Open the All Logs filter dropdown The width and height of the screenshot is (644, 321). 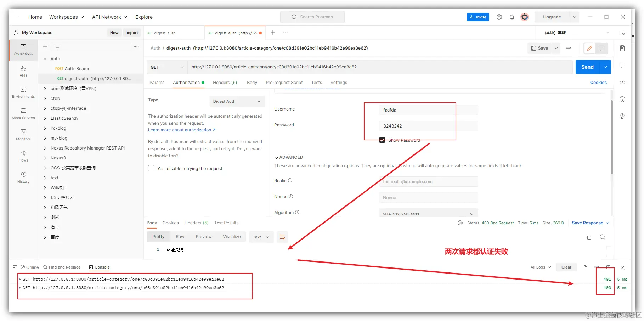click(x=541, y=267)
